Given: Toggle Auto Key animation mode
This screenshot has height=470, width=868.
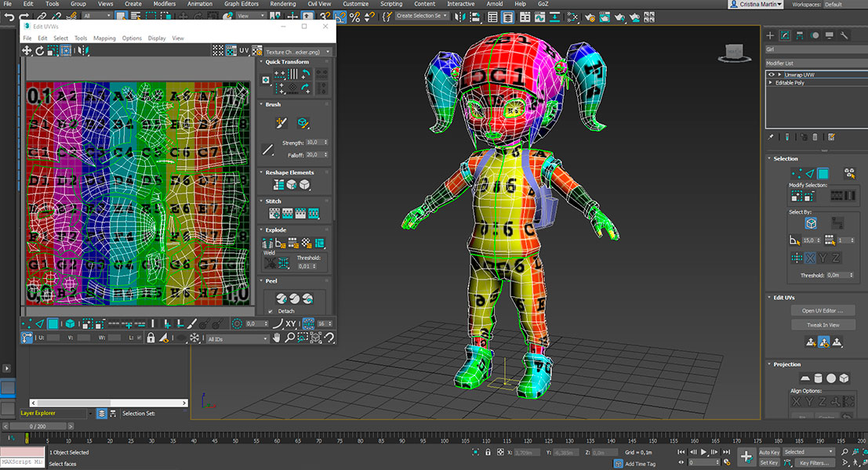Looking at the screenshot, I should [x=769, y=452].
